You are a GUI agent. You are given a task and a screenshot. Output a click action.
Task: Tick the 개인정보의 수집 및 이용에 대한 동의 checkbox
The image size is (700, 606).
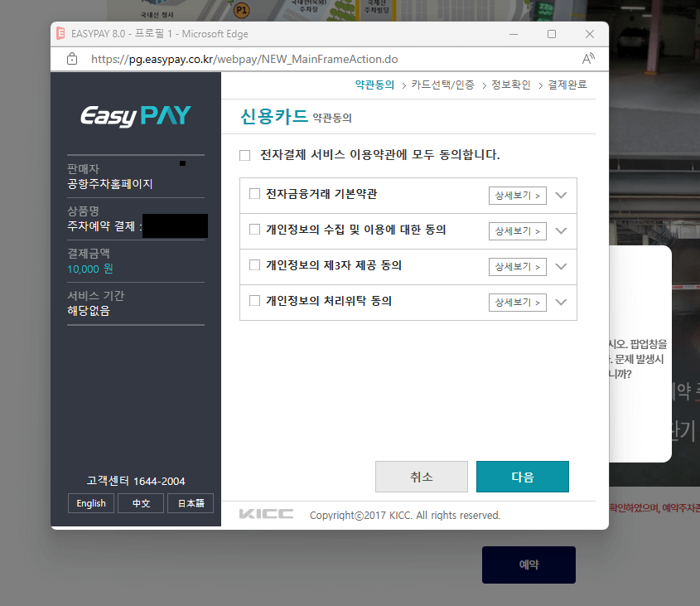pyautogui.click(x=254, y=230)
